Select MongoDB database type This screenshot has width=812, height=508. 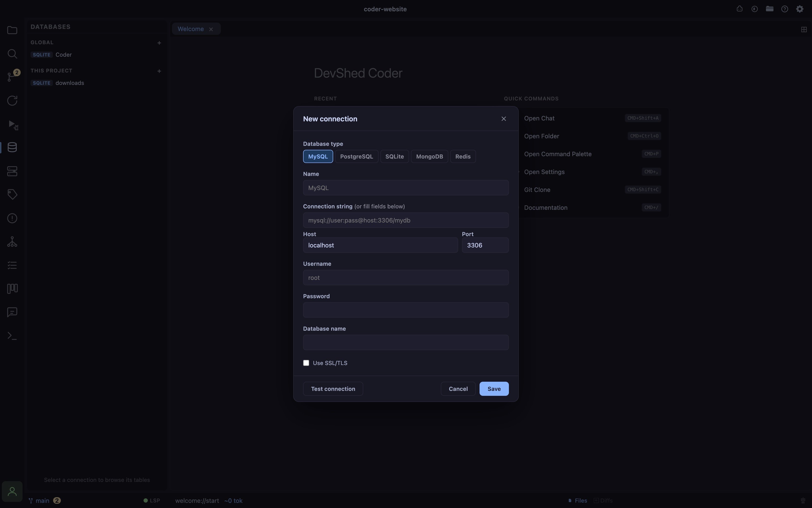click(429, 157)
